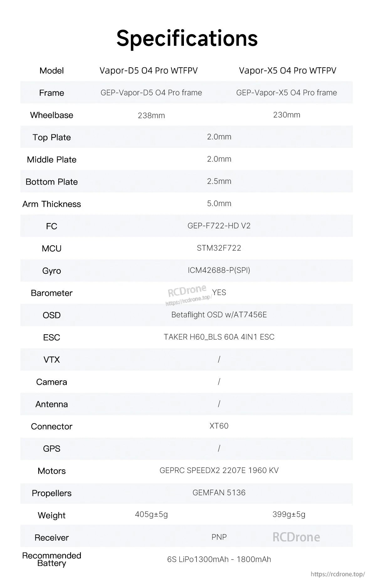Open the rcdrone.top URL at bottom right
Viewport: 376px width, 588px height.
tap(338, 574)
